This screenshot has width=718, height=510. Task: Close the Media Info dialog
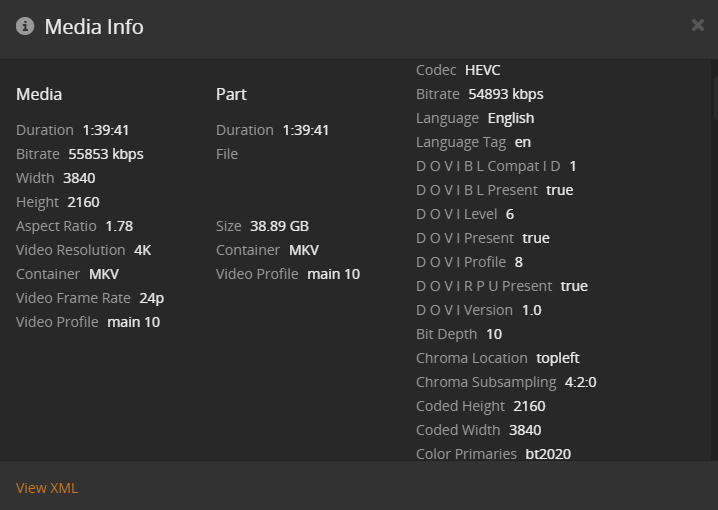pyautogui.click(x=697, y=25)
